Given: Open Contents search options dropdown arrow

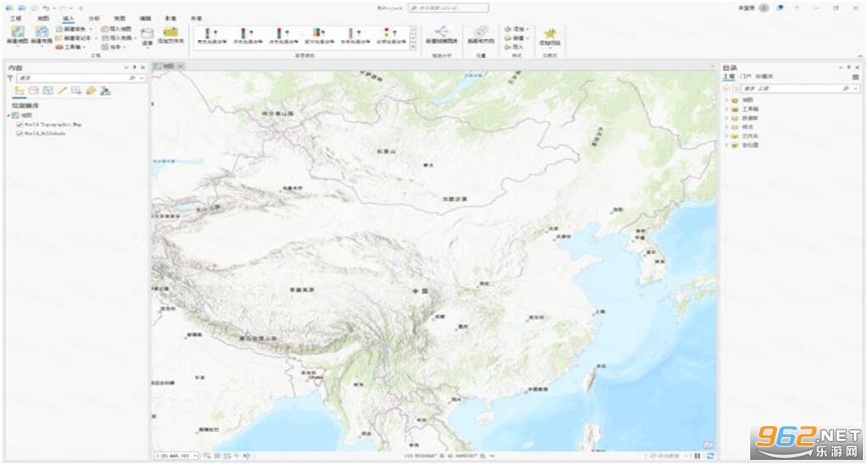Looking at the screenshot, I should tap(142, 79).
